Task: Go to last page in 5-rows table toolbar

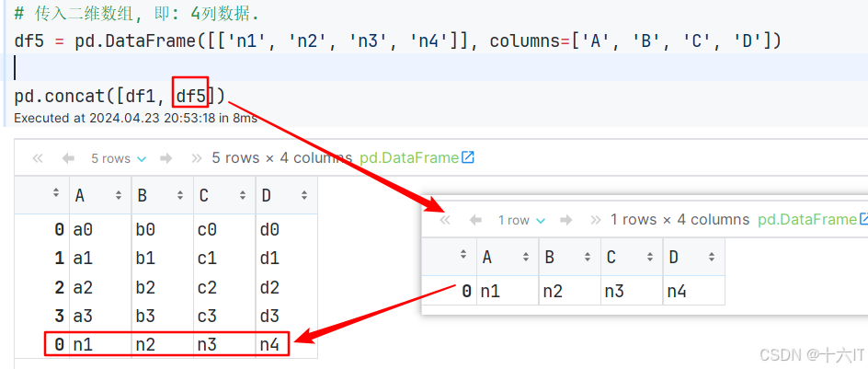Action: pos(196,158)
